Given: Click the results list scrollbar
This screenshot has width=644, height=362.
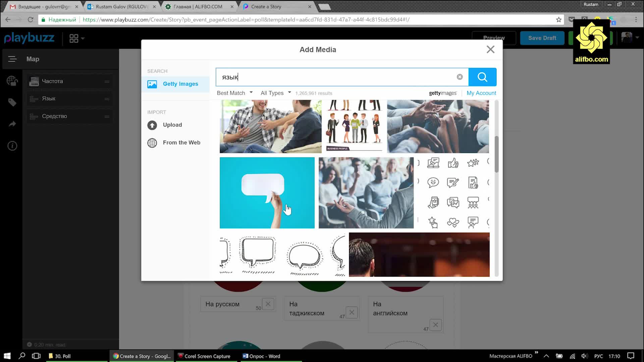Looking at the screenshot, I should pos(496,154).
